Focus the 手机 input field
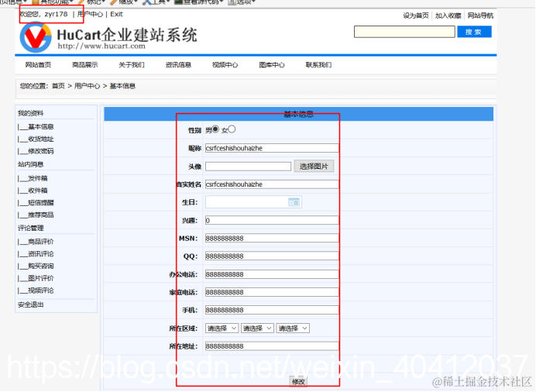 pyautogui.click(x=272, y=311)
